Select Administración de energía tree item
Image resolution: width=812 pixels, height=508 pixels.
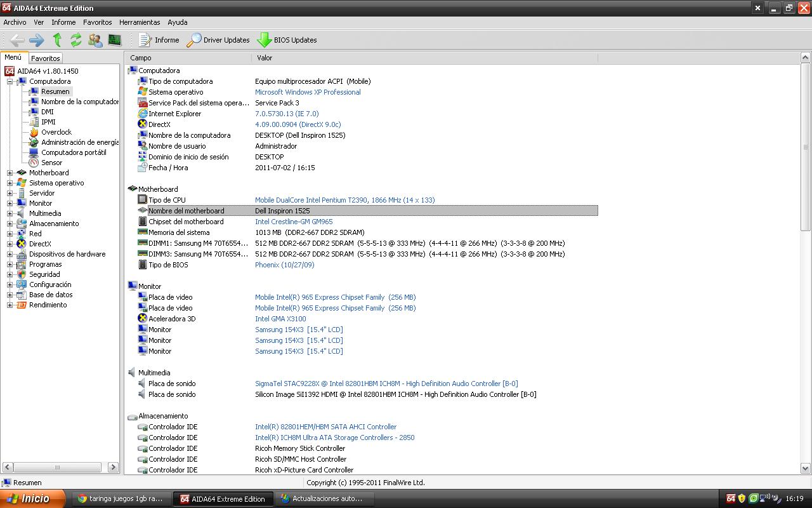click(x=80, y=142)
